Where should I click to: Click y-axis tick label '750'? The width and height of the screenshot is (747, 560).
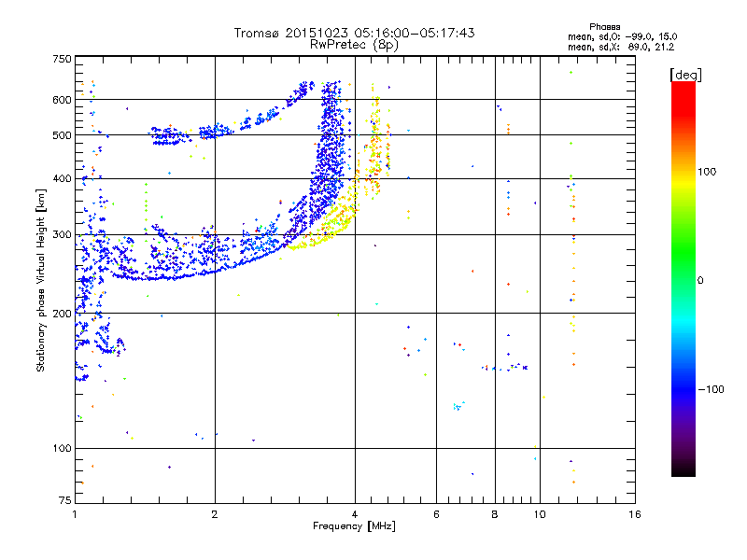(x=62, y=59)
